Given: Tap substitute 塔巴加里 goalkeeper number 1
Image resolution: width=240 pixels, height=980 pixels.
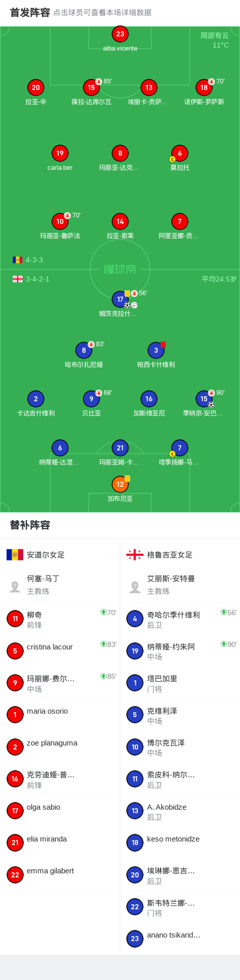Looking at the screenshot, I should [180, 683].
